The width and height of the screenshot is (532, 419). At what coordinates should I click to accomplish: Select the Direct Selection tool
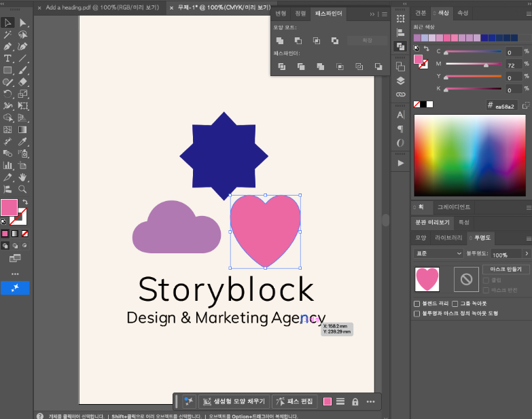[22, 22]
